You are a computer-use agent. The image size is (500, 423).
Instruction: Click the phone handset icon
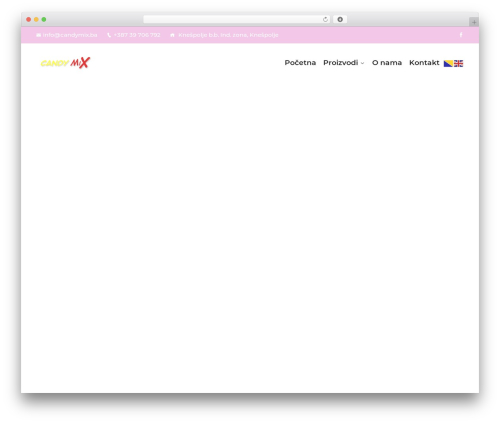pyautogui.click(x=109, y=35)
